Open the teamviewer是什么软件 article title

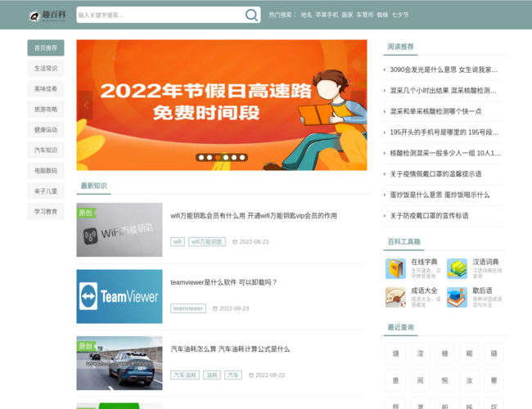click(223, 282)
